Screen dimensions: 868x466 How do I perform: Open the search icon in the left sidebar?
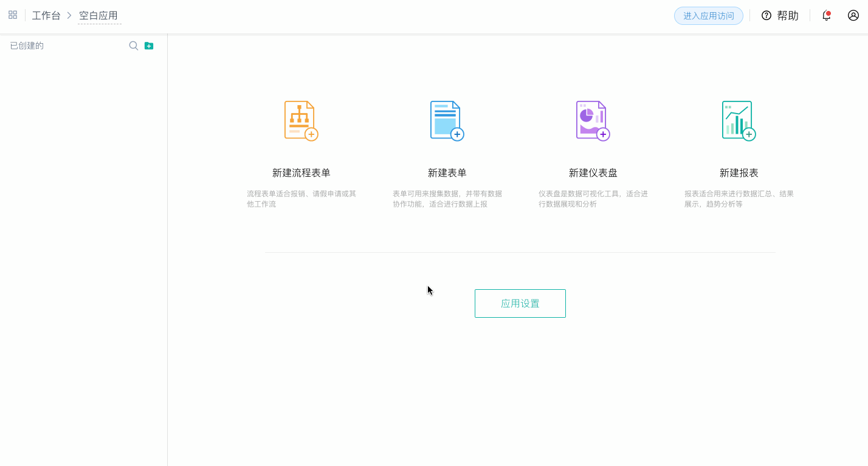click(x=133, y=45)
